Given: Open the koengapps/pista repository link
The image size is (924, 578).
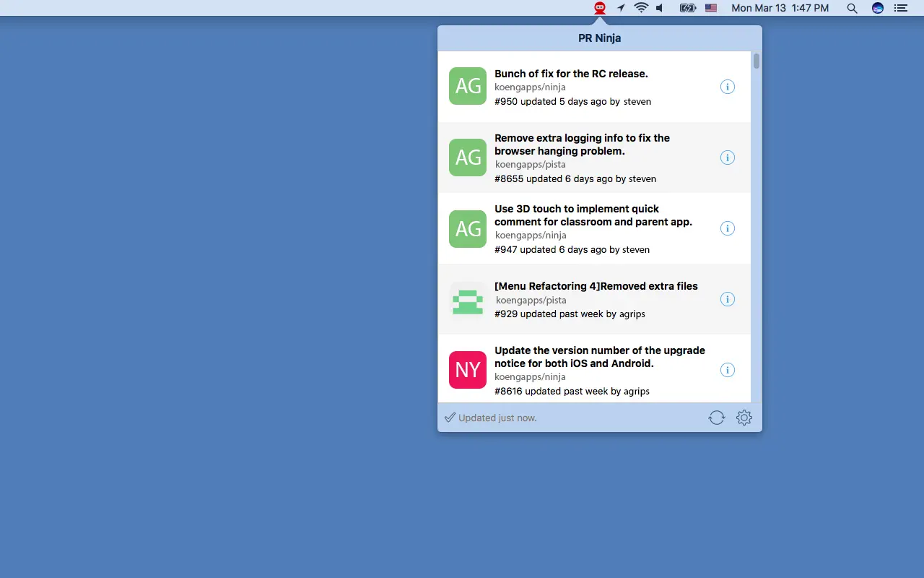Looking at the screenshot, I should 531,165.
